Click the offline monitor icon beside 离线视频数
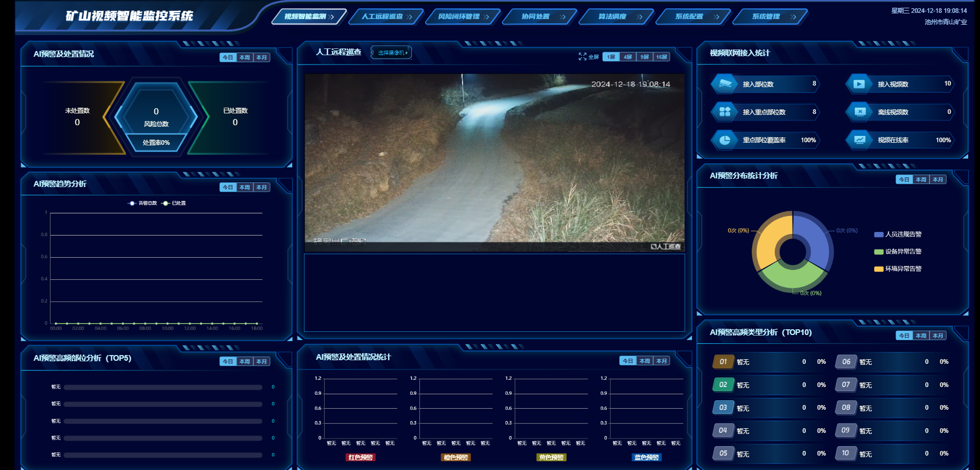This screenshot has width=980, height=470. 859,112
